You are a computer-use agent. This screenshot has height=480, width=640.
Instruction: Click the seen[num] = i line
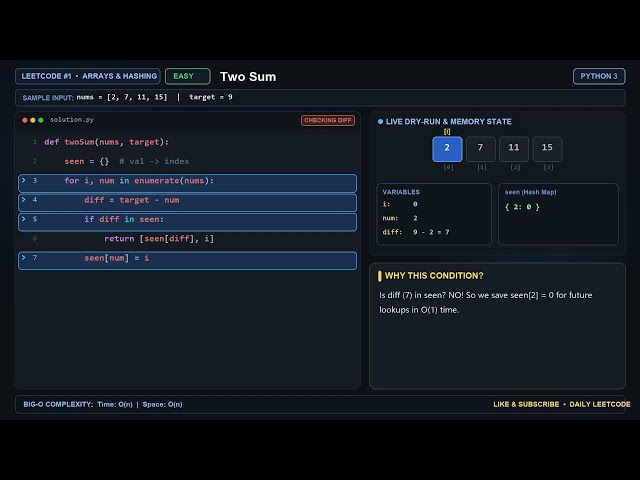pos(187,260)
